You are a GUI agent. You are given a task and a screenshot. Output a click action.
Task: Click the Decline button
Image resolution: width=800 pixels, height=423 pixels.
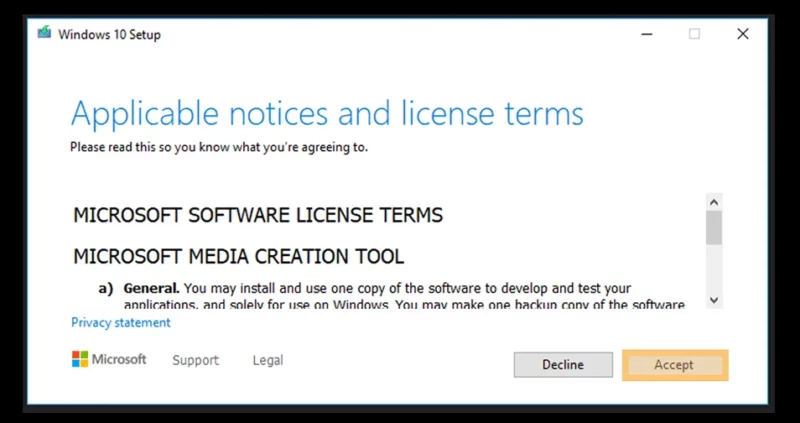563,365
